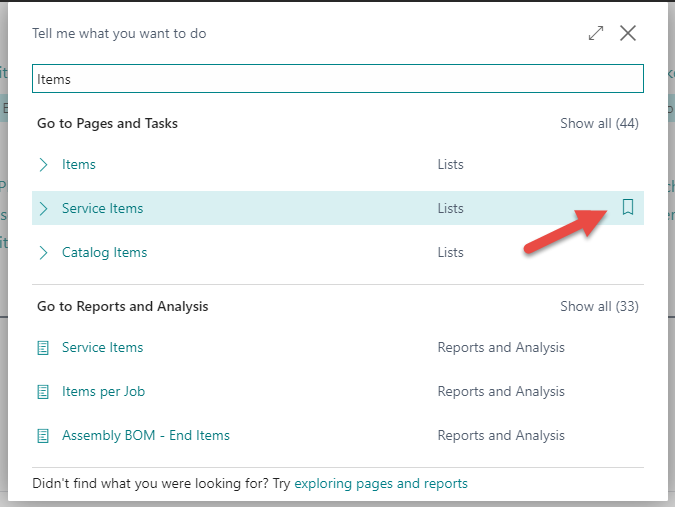This screenshot has height=507, width=675.
Task: Click report icon beside Service Items report
Action: [43, 348]
